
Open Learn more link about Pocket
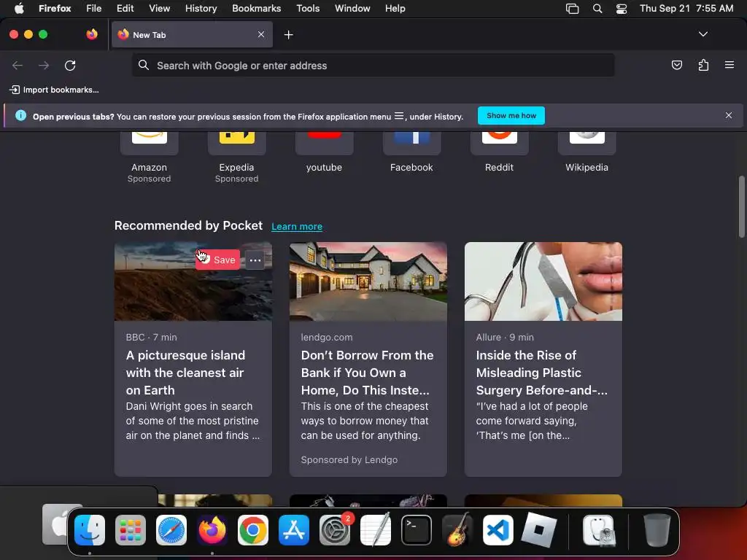pyautogui.click(x=297, y=227)
